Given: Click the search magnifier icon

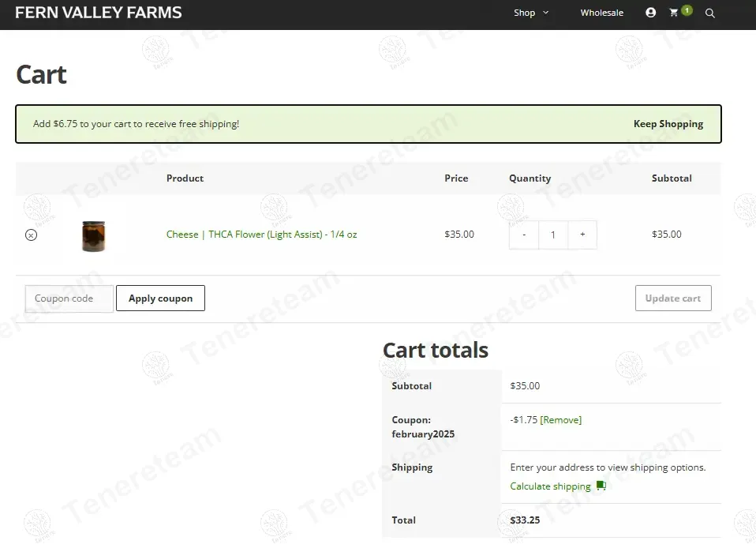Looking at the screenshot, I should (709, 13).
